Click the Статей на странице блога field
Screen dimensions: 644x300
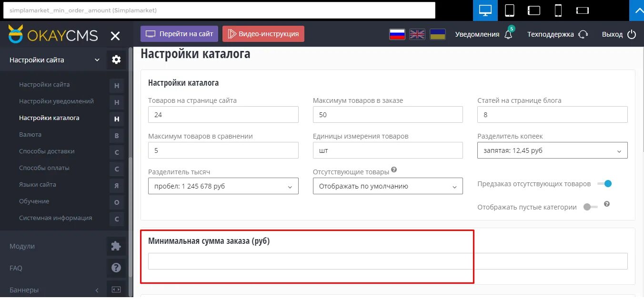553,115
